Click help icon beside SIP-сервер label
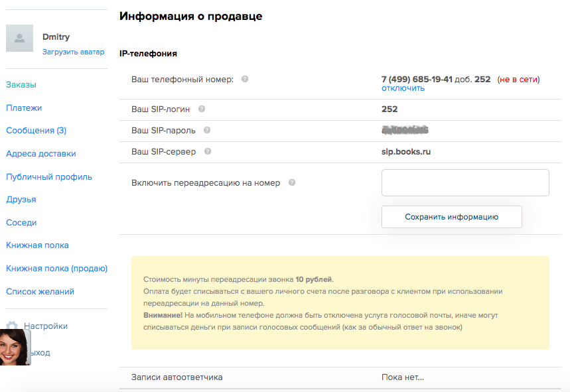The height and width of the screenshot is (392, 570). [x=208, y=151]
